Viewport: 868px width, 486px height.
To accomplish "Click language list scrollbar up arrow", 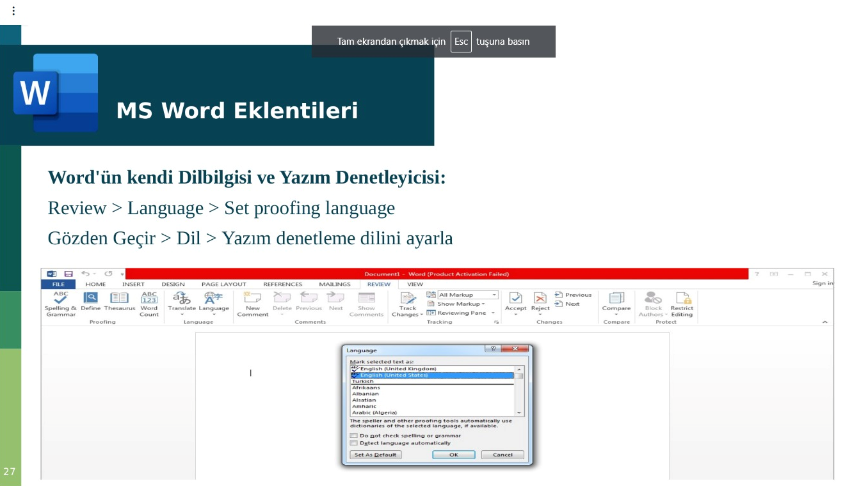I will point(519,369).
